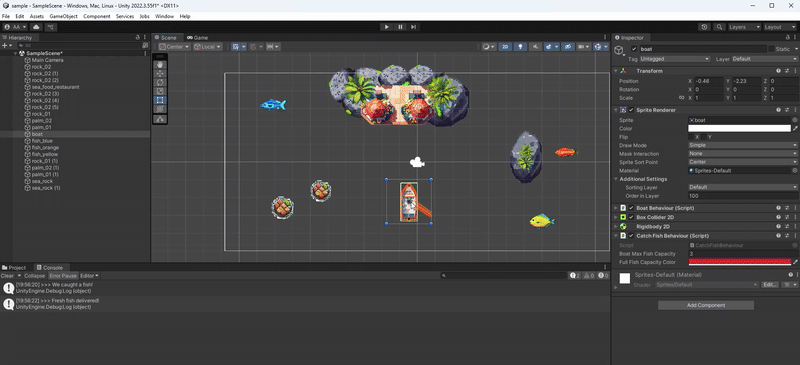Click the Pause button
Screen dimensions: 800x365
400,27
